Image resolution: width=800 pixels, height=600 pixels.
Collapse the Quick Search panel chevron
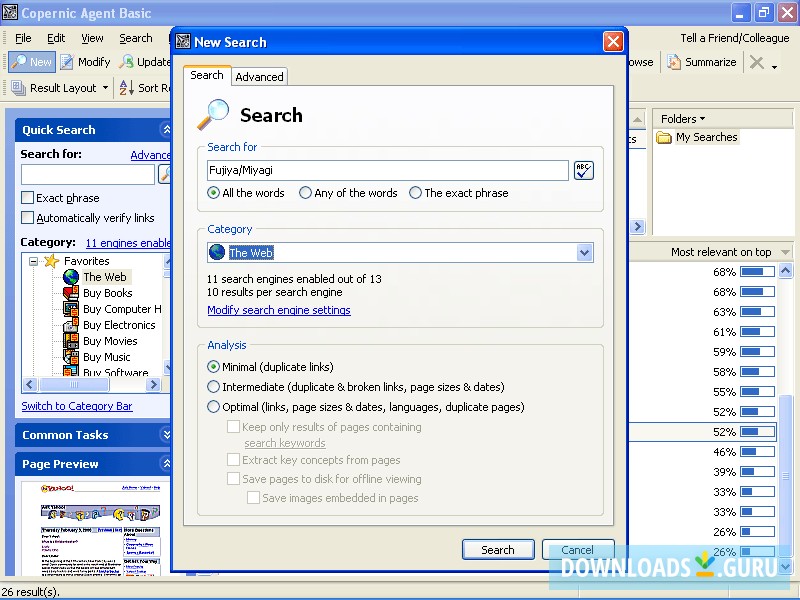[166, 130]
